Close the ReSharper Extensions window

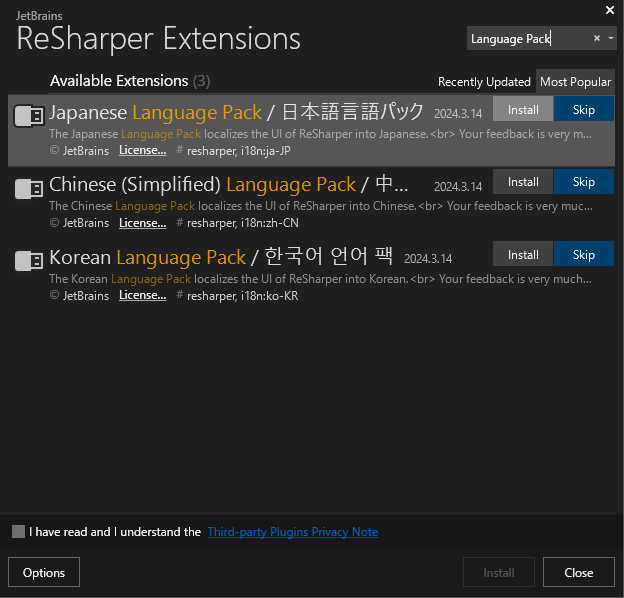(x=610, y=10)
